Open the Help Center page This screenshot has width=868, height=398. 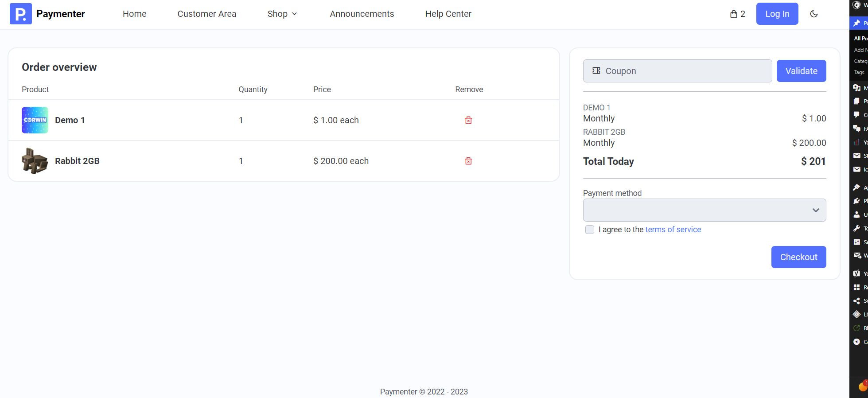coord(448,14)
